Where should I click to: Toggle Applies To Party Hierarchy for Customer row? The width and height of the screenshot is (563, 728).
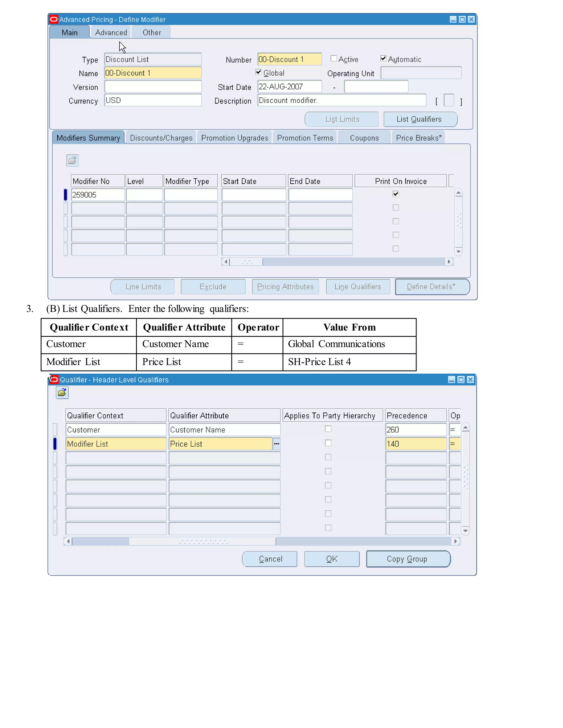[328, 429]
